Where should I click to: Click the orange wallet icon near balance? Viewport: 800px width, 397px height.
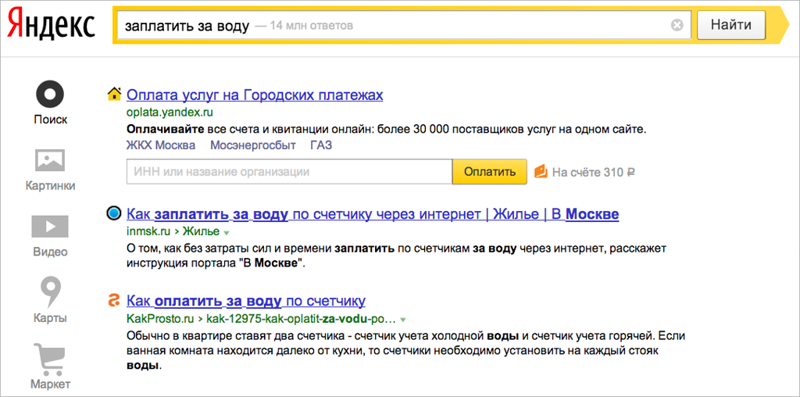click(541, 171)
